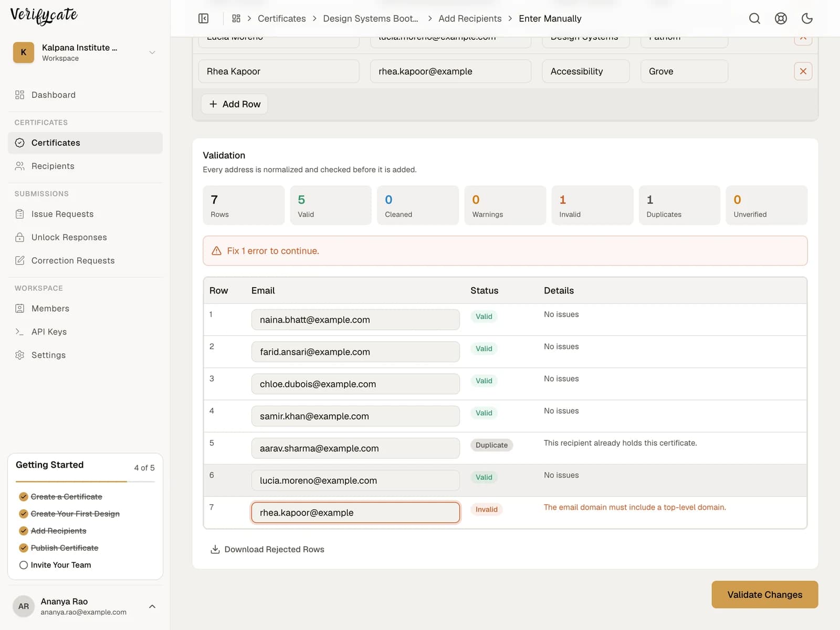The height and width of the screenshot is (630, 840).
Task: Click warning icon in error banner
Action: point(216,251)
